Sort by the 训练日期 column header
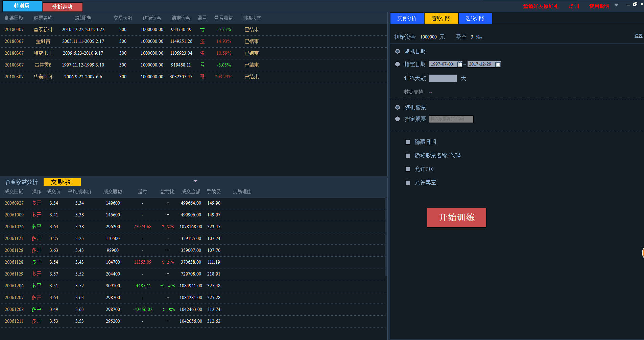The image size is (644, 340). (x=14, y=18)
